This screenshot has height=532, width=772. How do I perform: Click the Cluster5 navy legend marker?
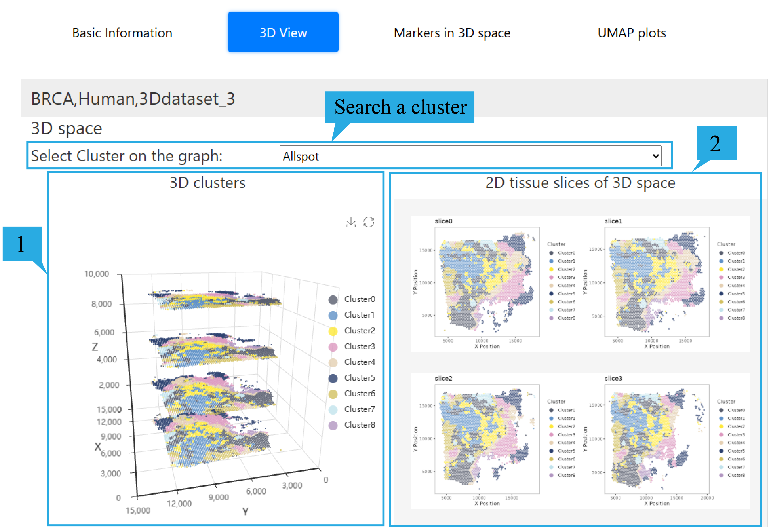tap(333, 378)
